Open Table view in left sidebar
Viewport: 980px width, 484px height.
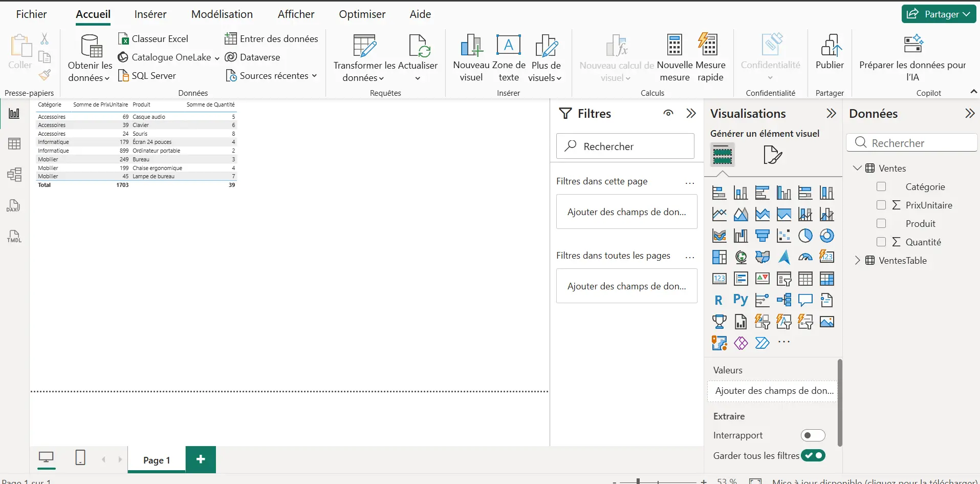14,144
